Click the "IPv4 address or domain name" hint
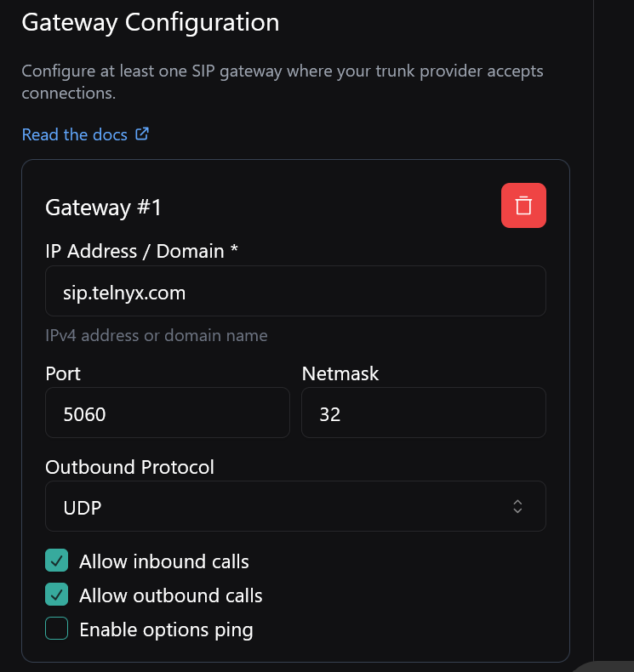Image resolution: width=634 pixels, height=672 pixels. pos(157,335)
